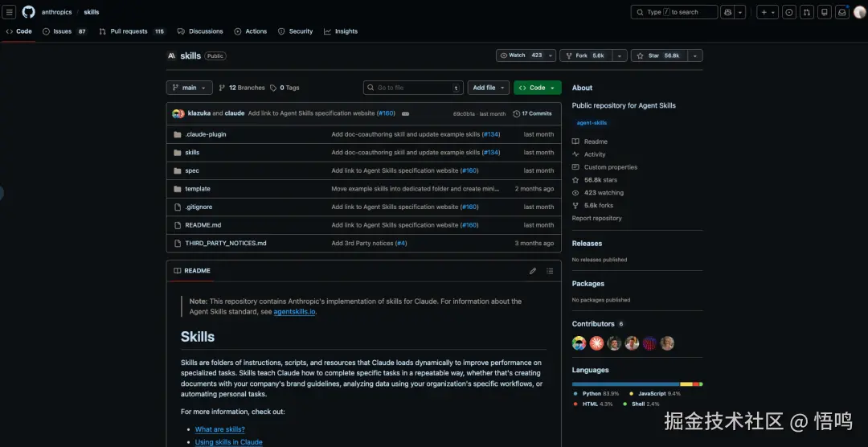
Task: Open the Discussions tab
Action: tap(200, 31)
